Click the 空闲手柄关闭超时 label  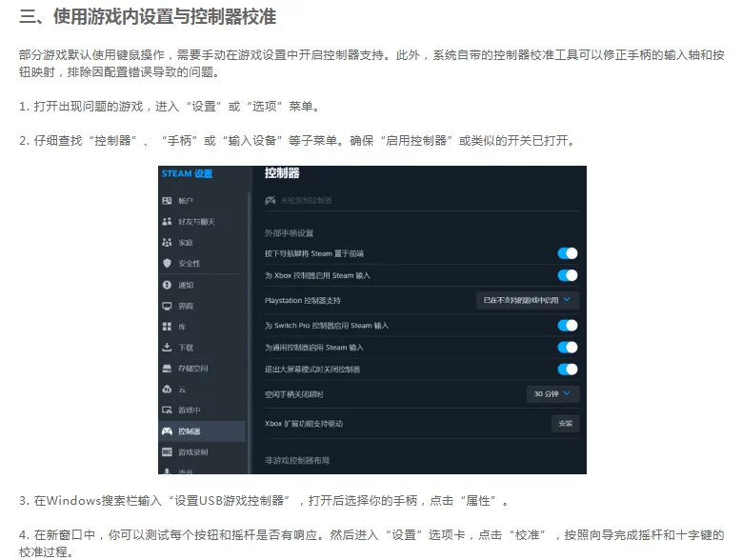(294, 394)
